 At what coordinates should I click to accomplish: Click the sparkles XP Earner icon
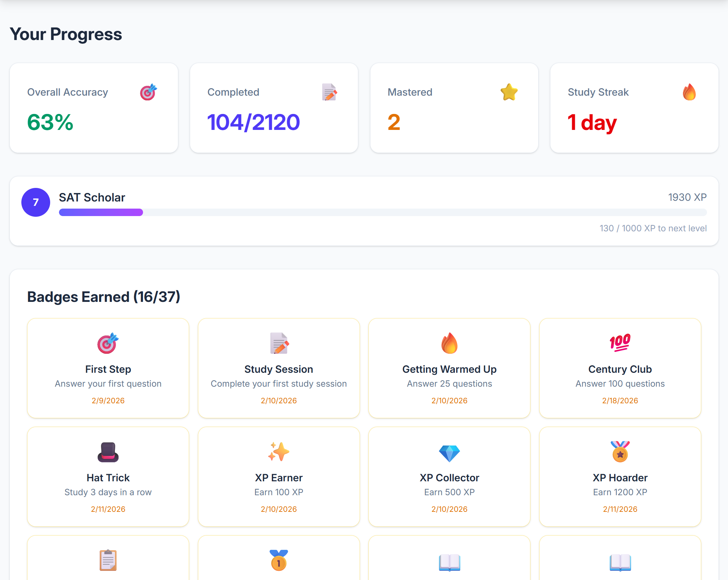tap(279, 452)
